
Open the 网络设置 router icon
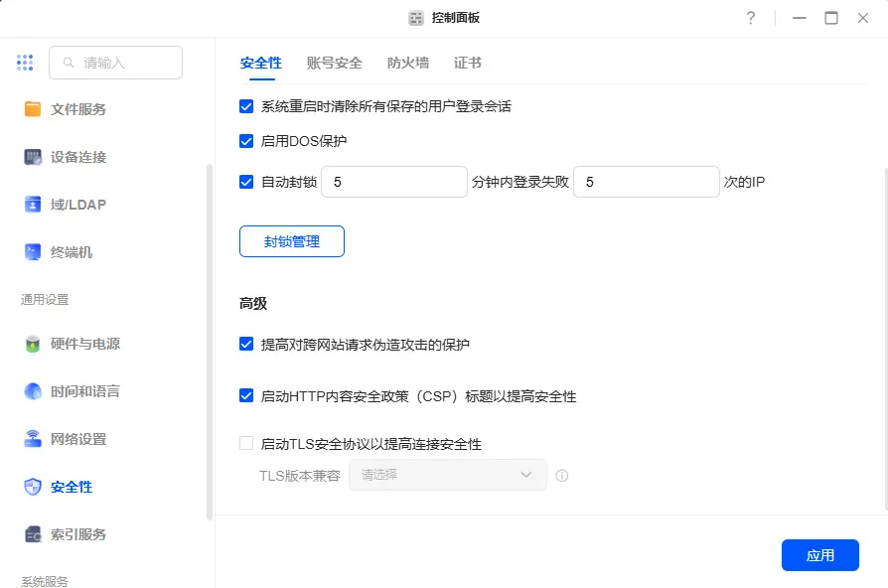click(x=32, y=439)
